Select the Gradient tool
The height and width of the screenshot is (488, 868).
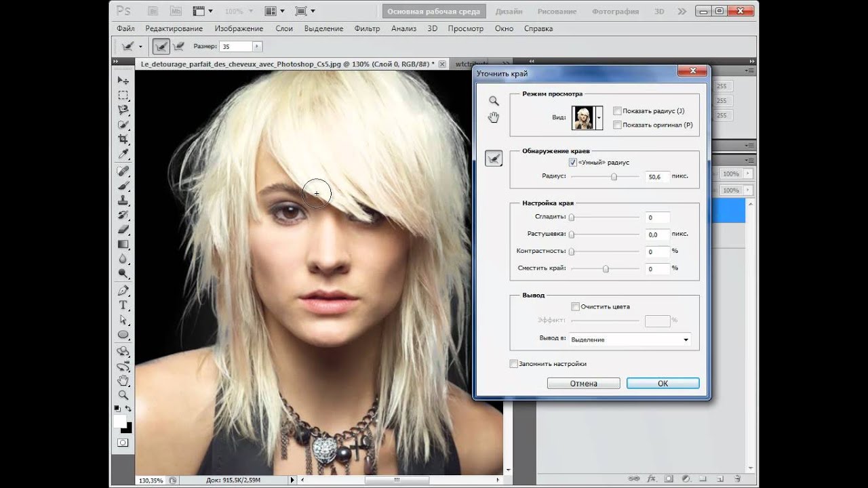[x=123, y=243]
